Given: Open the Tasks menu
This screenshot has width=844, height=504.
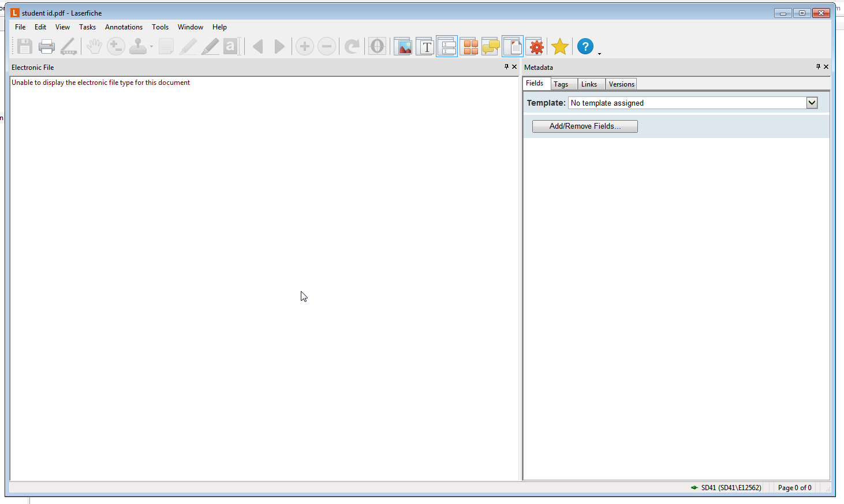Looking at the screenshot, I should (87, 27).
